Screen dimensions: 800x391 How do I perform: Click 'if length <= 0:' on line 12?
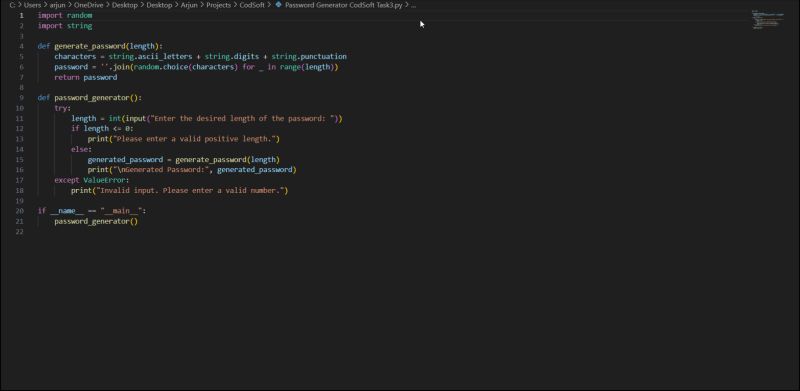point(102,128)
